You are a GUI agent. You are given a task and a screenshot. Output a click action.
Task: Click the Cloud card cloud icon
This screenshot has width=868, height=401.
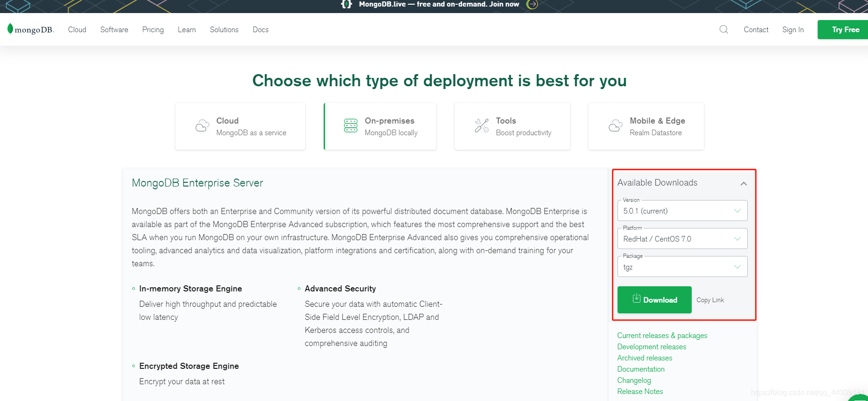[x=202, y=126]
